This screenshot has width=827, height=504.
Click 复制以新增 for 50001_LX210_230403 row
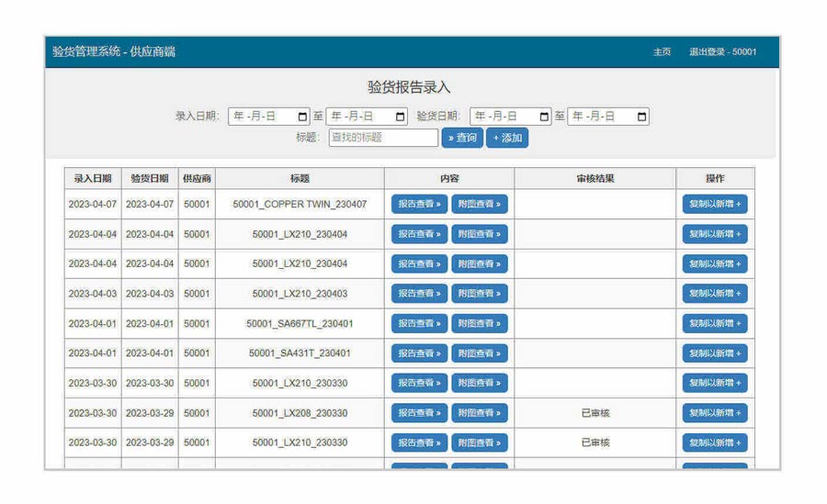click(x=714, y=294)
